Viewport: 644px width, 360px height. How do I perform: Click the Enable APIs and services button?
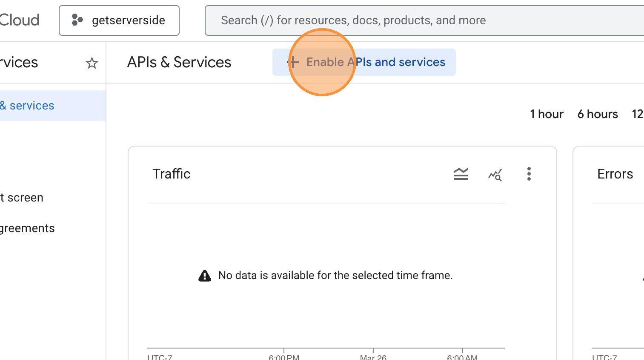[364, 62]
